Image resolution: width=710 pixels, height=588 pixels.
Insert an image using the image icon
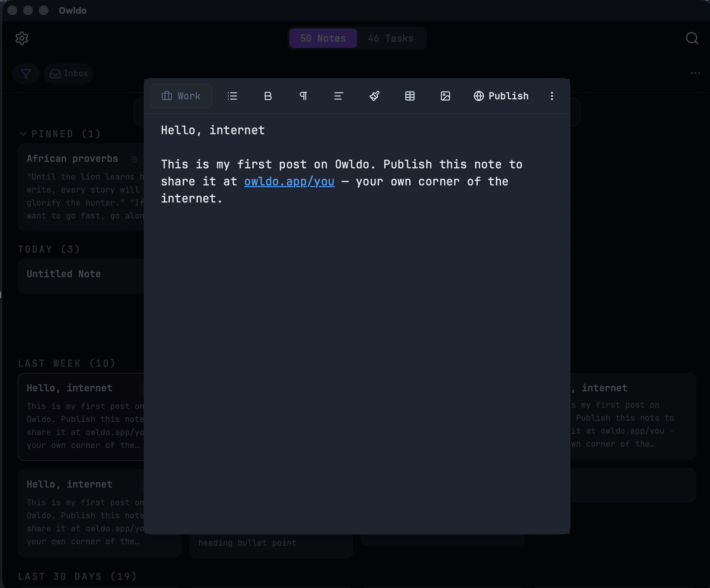445,96
